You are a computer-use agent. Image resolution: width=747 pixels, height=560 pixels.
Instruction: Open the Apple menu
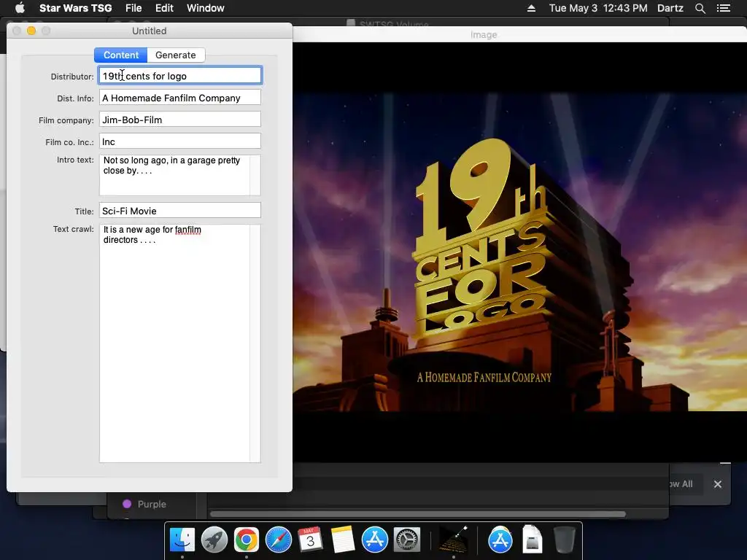coord(20,8)
